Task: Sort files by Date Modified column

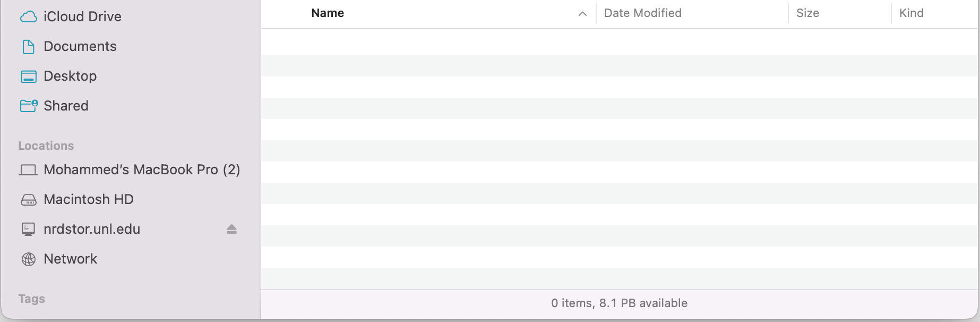Action: [x=643, y=13]
